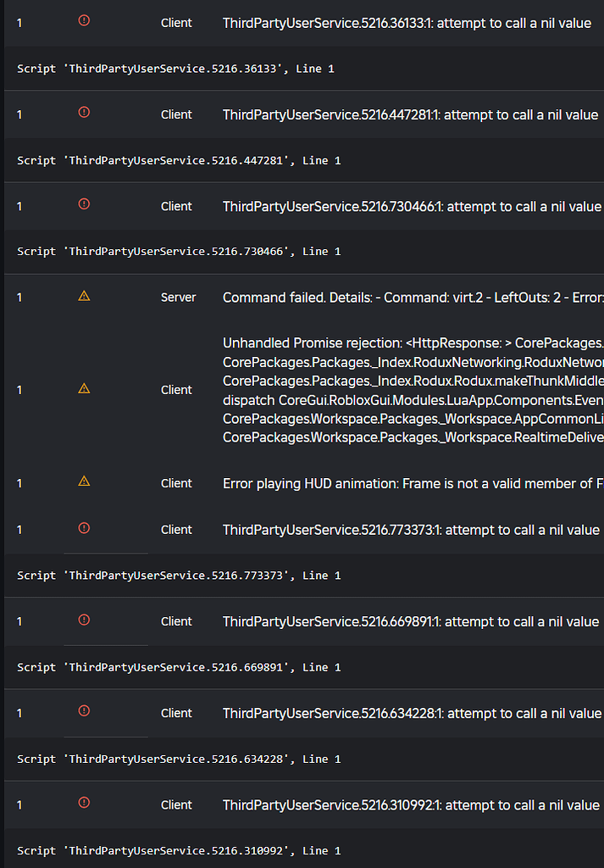Click the error icon for ThirdPartyUserService.5216.730466 entry
This screenshot has width=604, height=868.
[x=84, y=204]
